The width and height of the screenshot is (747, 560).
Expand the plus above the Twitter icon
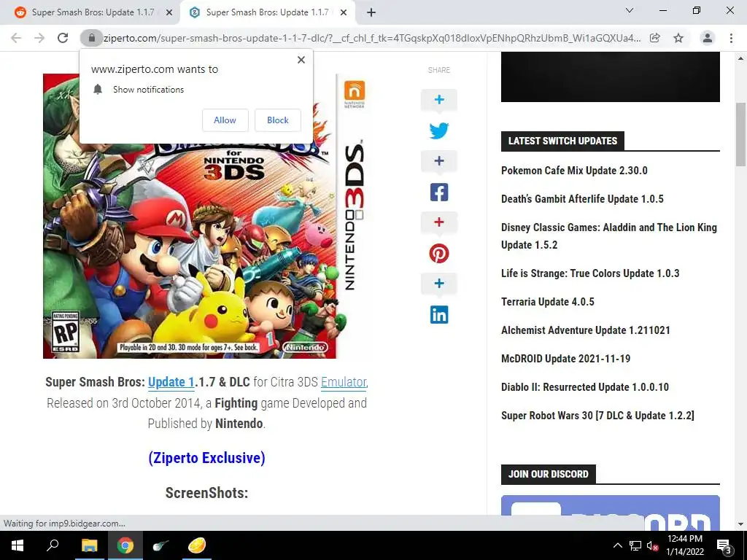pos(438,99)
